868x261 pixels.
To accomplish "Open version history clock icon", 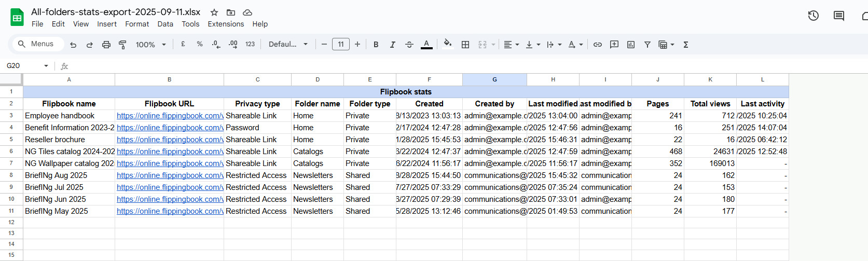I will point(813,16).
